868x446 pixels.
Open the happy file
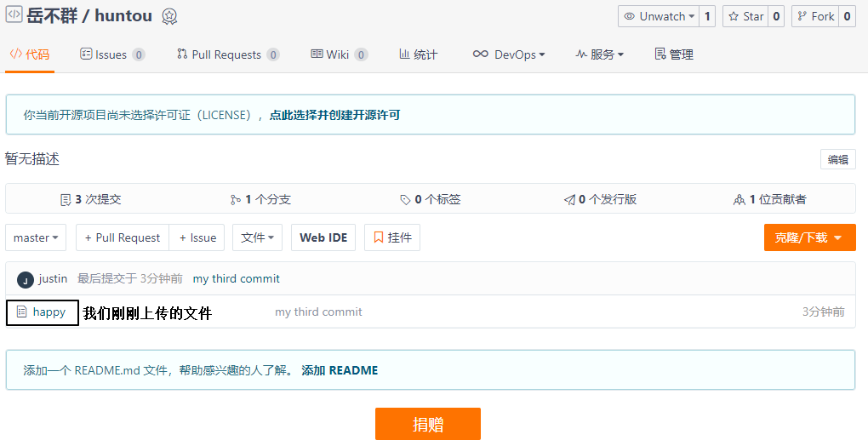(49, 312)
